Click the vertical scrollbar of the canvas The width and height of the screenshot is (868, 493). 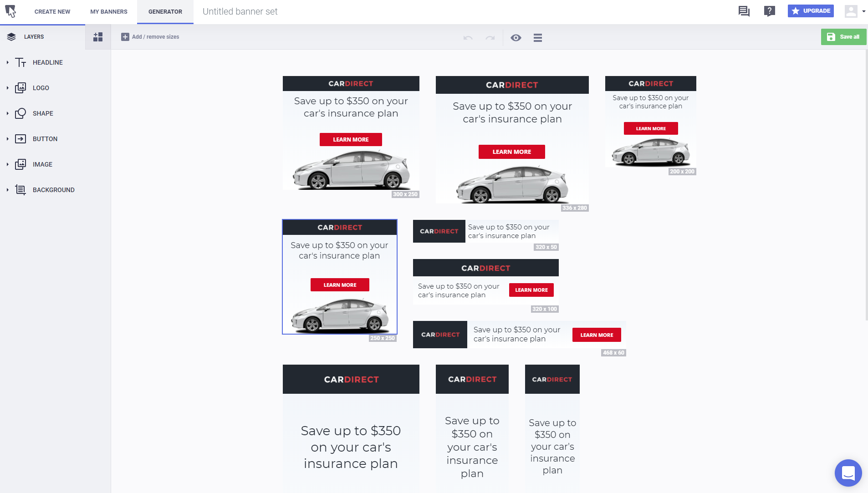point(866,185)
